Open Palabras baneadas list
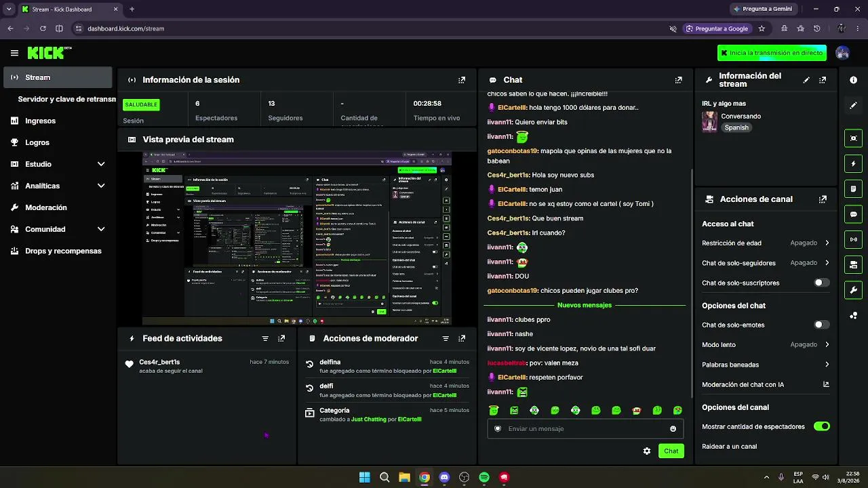 (x=766, y=365)
